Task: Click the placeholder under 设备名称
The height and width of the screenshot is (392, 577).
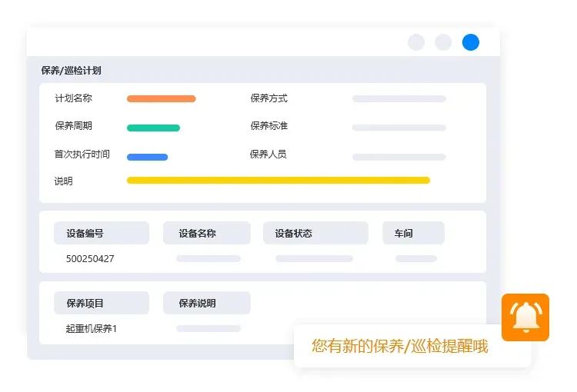Action: pos(208,258)
